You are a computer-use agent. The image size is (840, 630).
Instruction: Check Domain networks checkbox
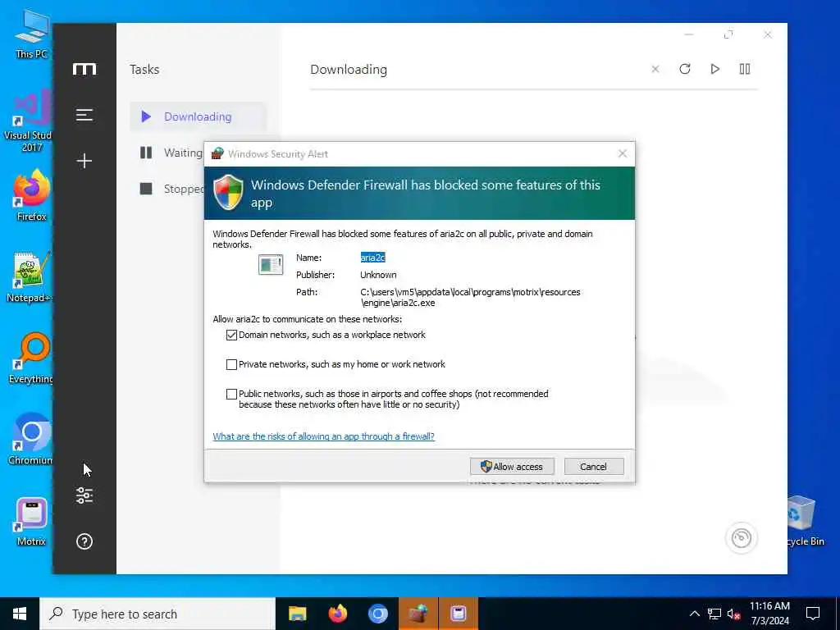coord(231,335)
